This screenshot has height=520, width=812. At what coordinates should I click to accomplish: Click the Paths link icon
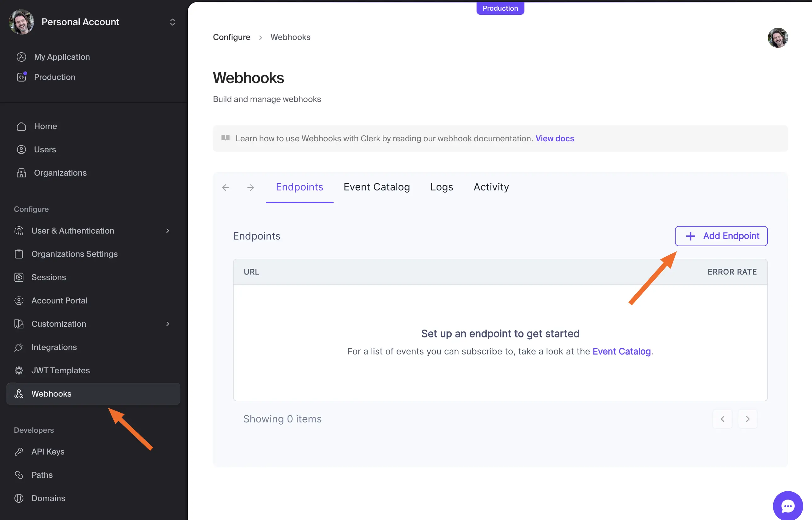19,475
